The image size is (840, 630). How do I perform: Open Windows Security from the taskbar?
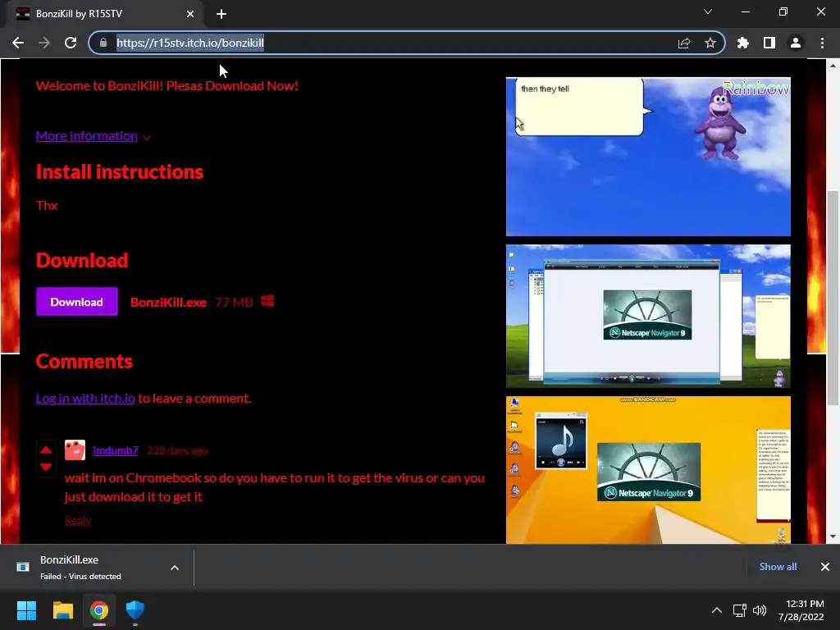[135, 610]
